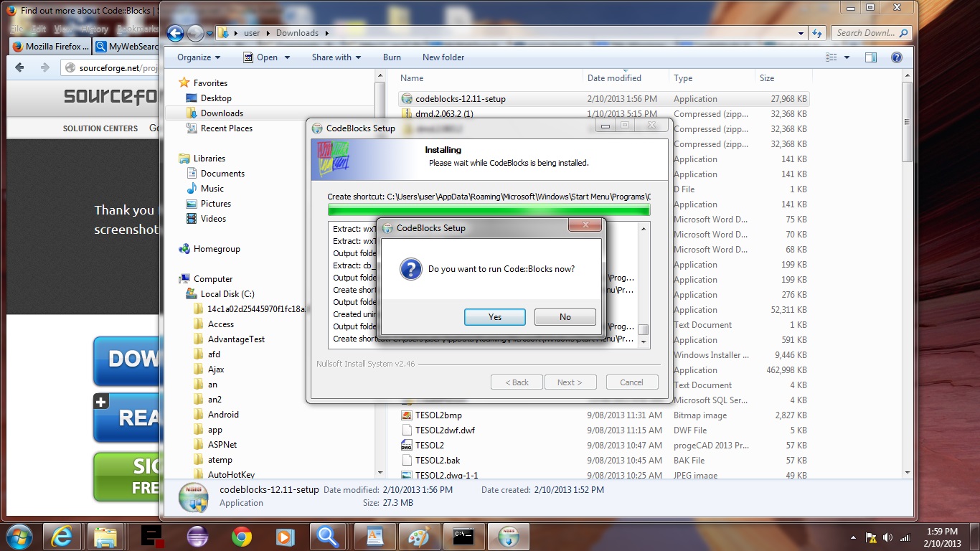This screenshot has width=980, height=551.
Task: Select Recent Places in navigation pane
Action: 226,128
